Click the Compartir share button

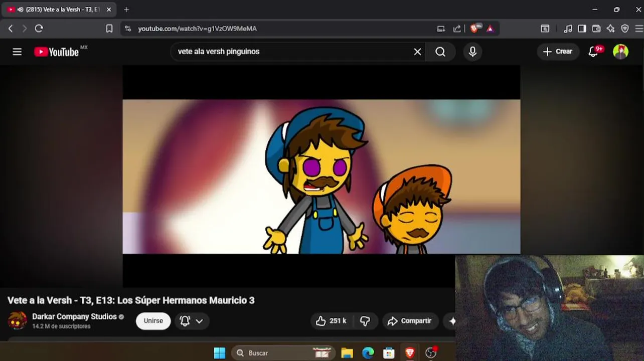tap(410, 321)
